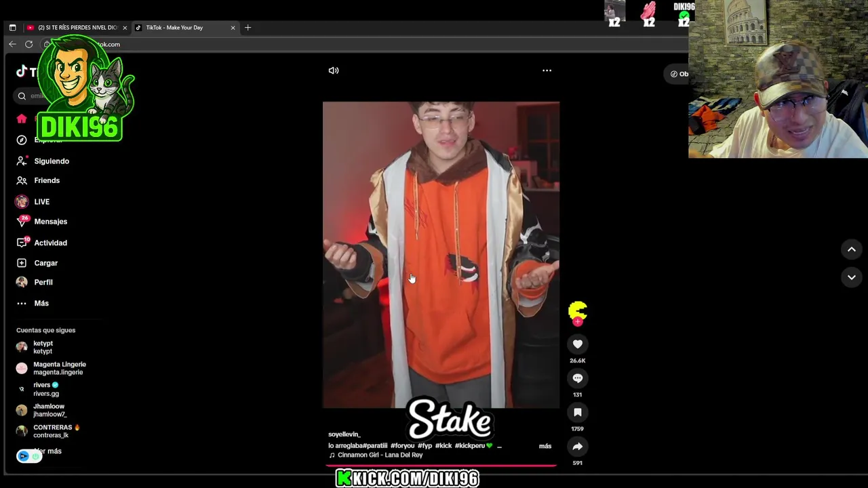Open followed account rivers
Viewport: 868px width, 488px height.
(38, 389)
